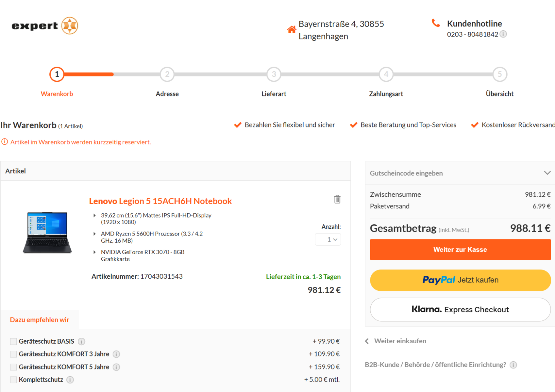Image resolution: width=555 pixels, height=392 pixels.
Task: Click the orange home store icon
Action: coord(292,30)
